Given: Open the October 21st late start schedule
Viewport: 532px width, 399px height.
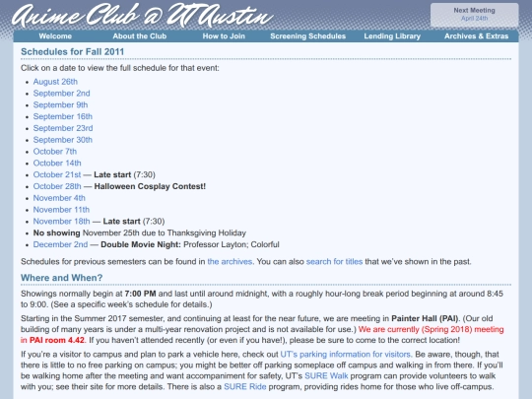Looking at the screenshot, I should tap(57, 174).
